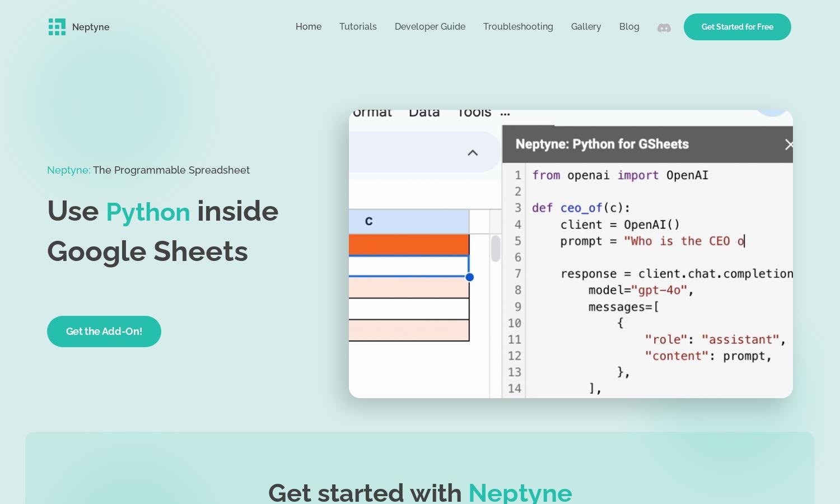Screen dimensions: 840x504
Task: Click the 'client = OpenAI()' code line
Action: 620,225
